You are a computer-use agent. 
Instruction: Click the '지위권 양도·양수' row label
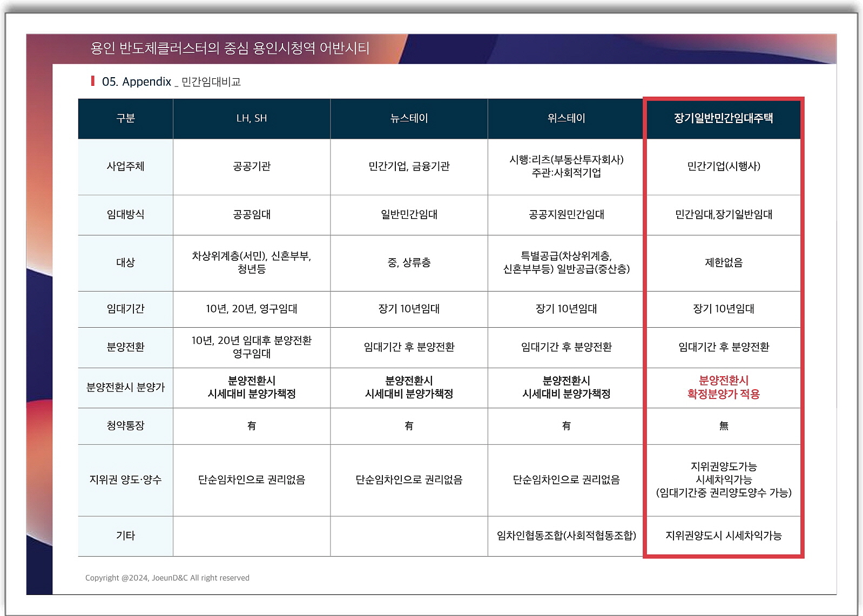(125, 480)
